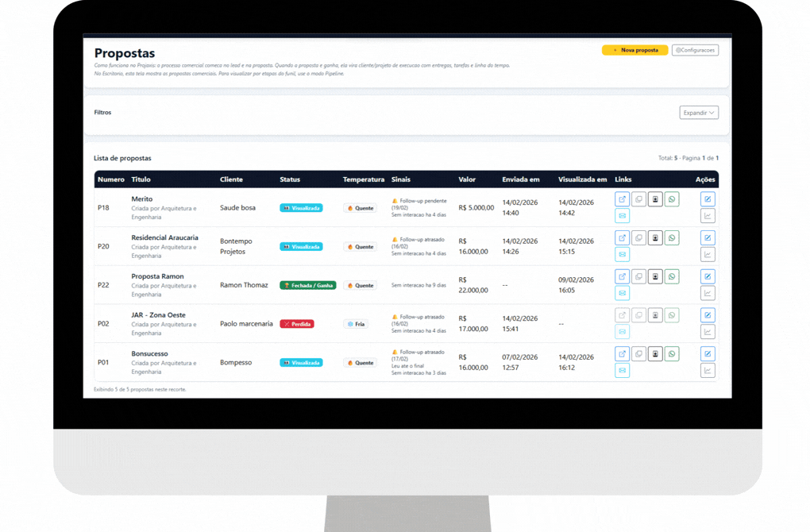Edit the Bonsucesso proposal
The width and height of the screenshot is (810, 532).
pos(708,354)
